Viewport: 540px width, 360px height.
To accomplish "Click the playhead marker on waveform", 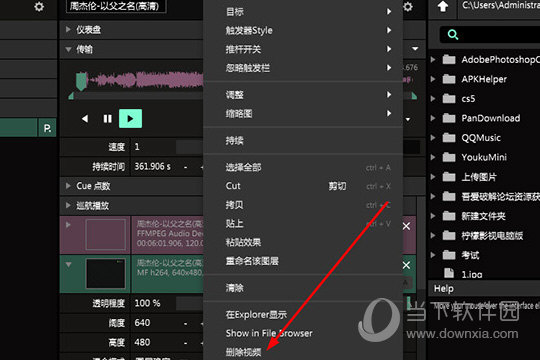I will tap(81, 81).
